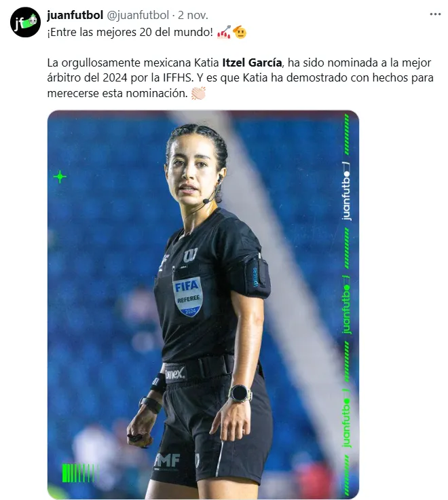Click the referee's wristwatch in photo
This screenshot has height=500, width=448.
click(x=240, y=393)
